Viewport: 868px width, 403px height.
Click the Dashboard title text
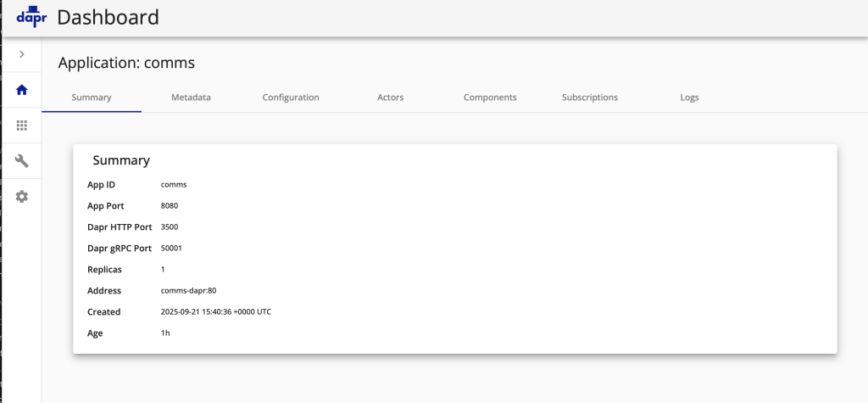pyautogui.click(x=108, y=18)
